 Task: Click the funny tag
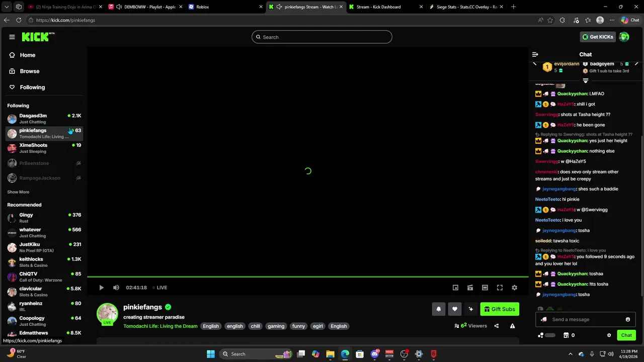tap(298, 326)
